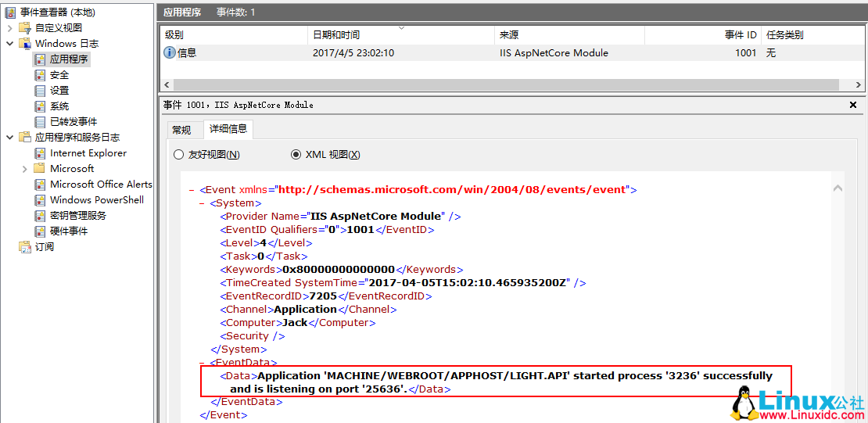Click the Computer value Jack
The height and width of the screenshot is (423, 868).
(x=295, y=323)
